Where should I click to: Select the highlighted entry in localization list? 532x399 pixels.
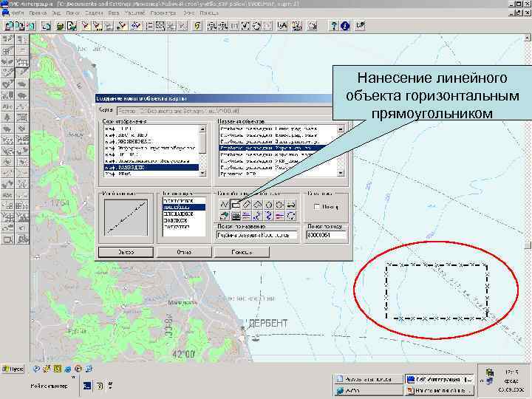[184, 207]
